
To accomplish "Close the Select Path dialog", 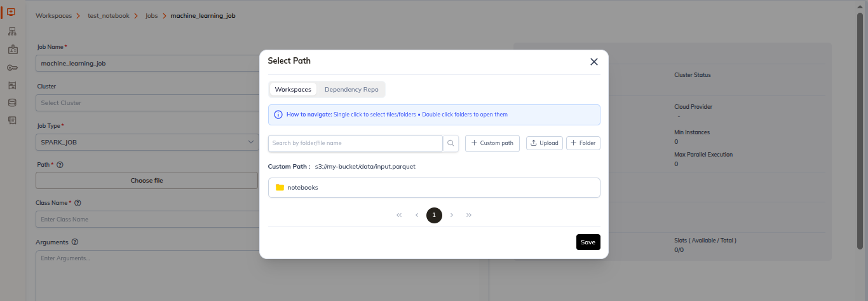I will 594,62.
